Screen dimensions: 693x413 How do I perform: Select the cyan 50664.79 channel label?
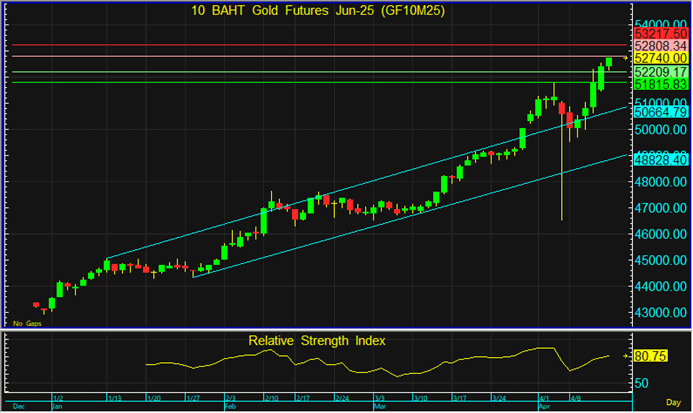[661, 112]
